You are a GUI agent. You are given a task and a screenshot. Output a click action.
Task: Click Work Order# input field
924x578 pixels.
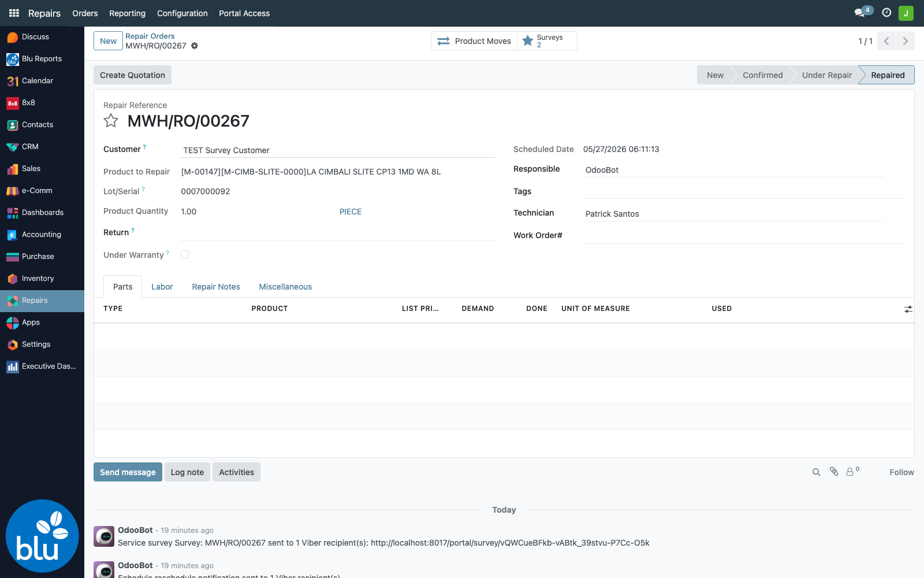(x=744, y=236)
